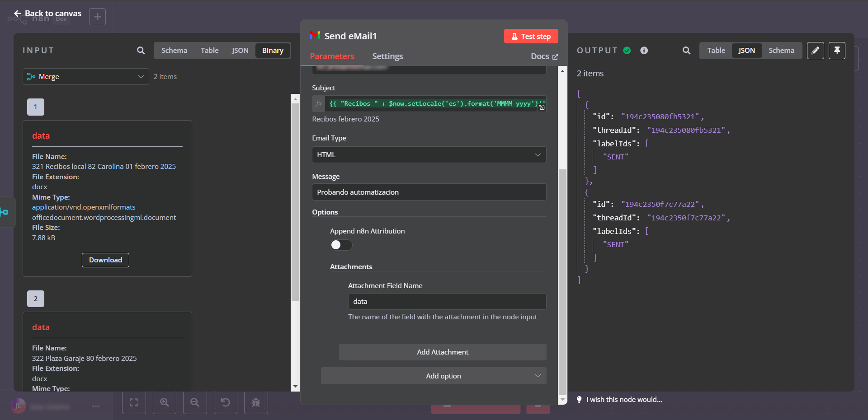Click the lightbulb feedback icon
The width and height of the screenshot is (868, 420).
coord(579,399)
